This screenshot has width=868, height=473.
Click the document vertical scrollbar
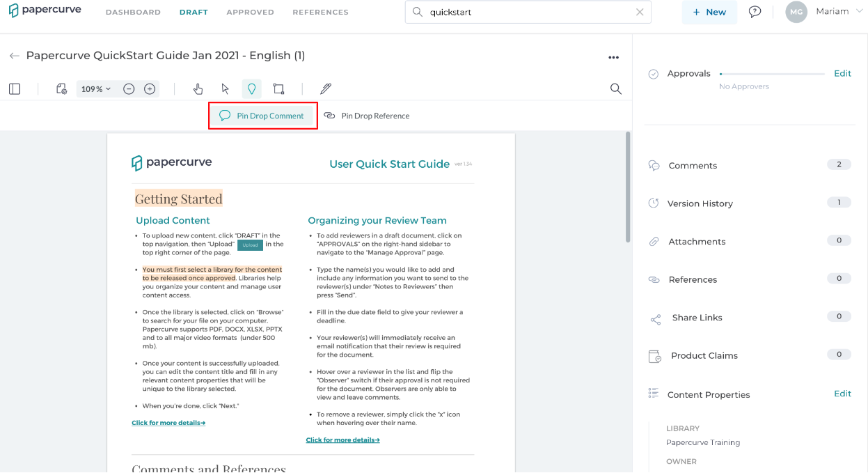pyautogui.click(x=627, y=187)
